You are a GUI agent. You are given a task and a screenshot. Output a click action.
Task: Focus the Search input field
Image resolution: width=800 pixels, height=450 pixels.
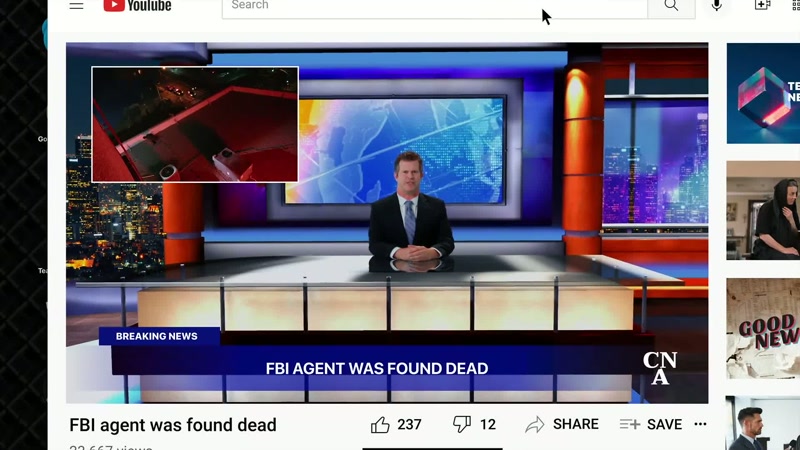(435, 7)
